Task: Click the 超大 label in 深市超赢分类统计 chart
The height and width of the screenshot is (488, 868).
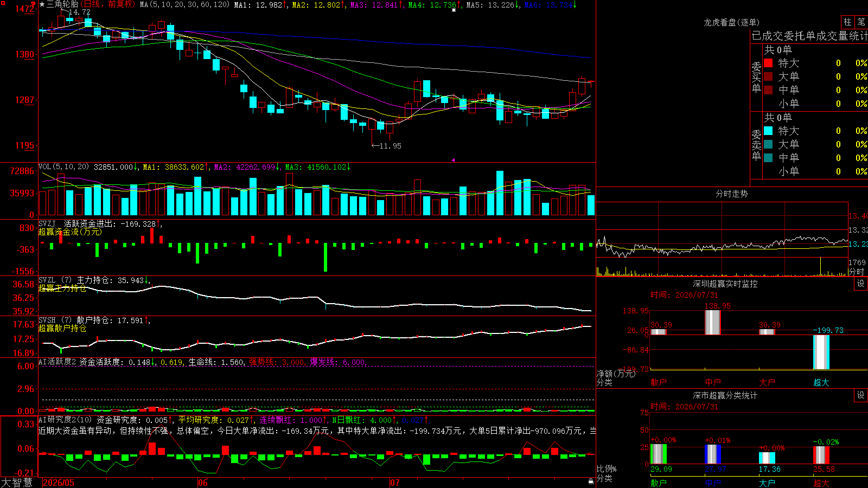Action: pos(821,483)
